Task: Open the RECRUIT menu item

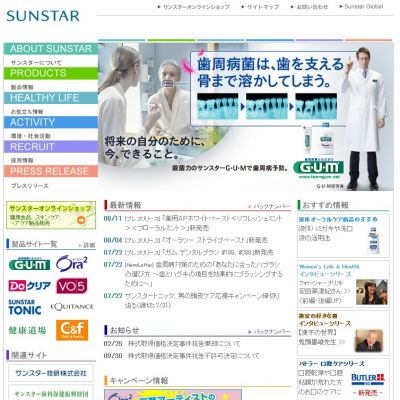Action: [51, 147]
